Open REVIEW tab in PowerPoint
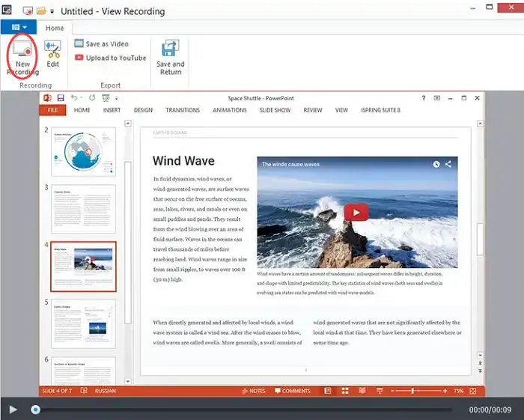The width and height of the screenshot is (524, 420). point(313,110)
